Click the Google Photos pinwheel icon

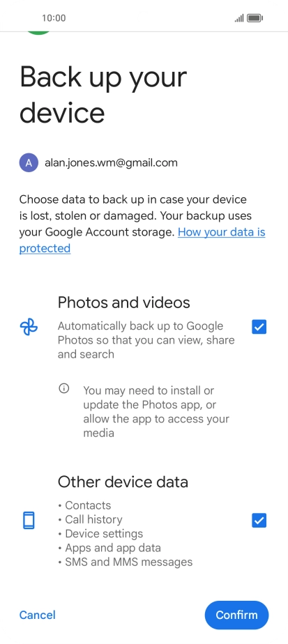click(x=29, y=328)
